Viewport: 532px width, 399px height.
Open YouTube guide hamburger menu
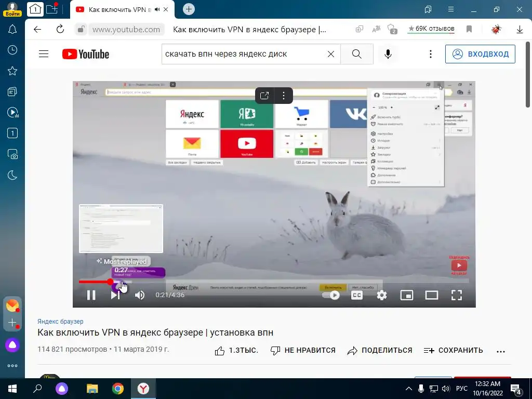pyautogui.click(x=44, y=54)
